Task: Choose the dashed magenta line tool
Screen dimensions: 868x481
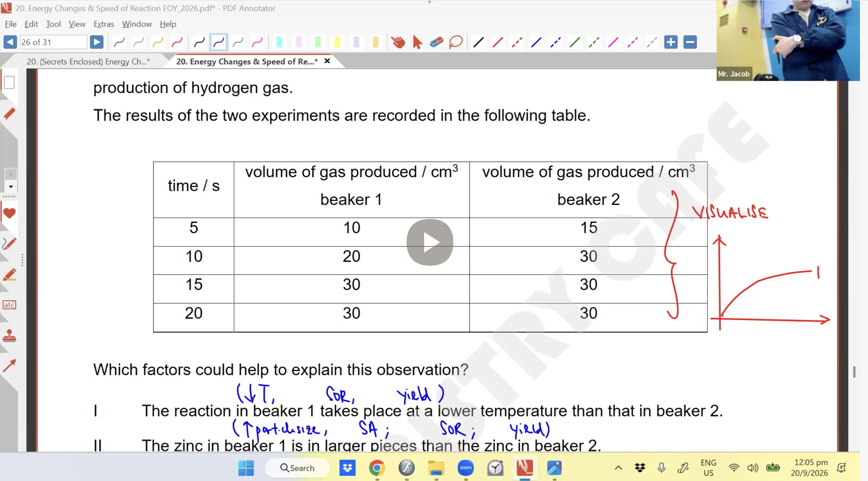Action: coord(633,42)
